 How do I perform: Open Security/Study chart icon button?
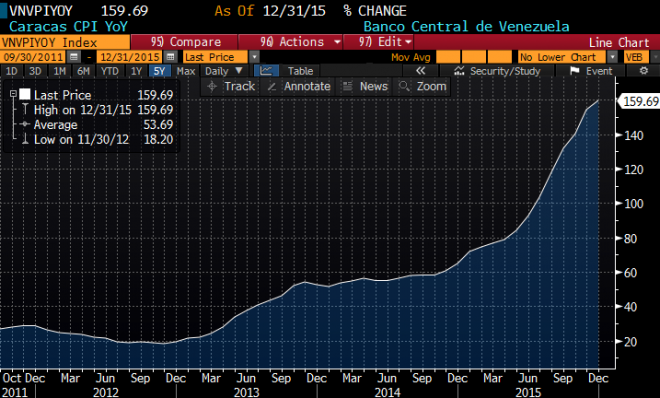[498, 71]
